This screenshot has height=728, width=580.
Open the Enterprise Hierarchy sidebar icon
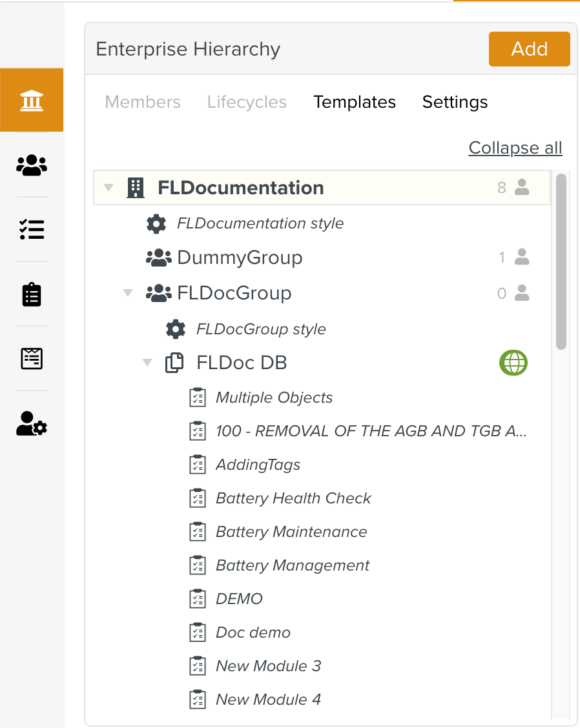point(32,101)
